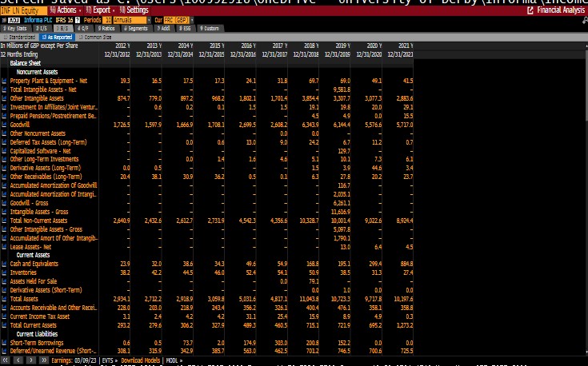Open chart icon for Short-Term Borrowings
Image resolution: width=588 pixels, height=366 pixels.
coord(4,343)
